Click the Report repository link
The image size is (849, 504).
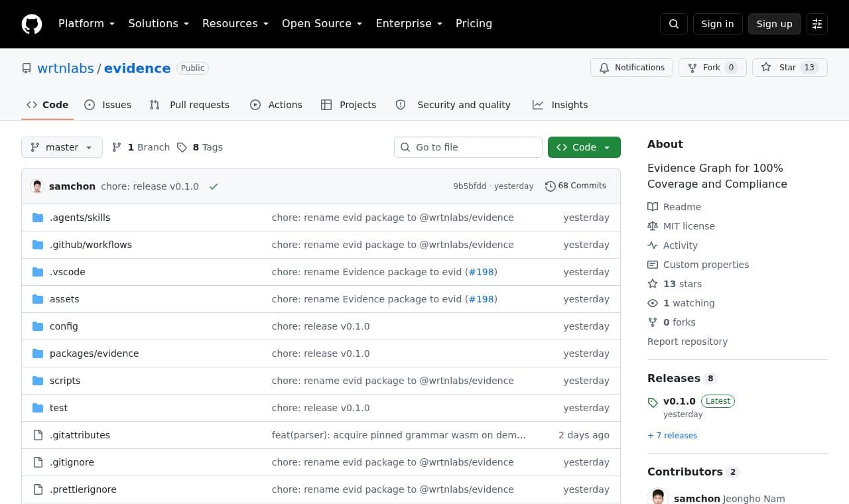(687, 342)
